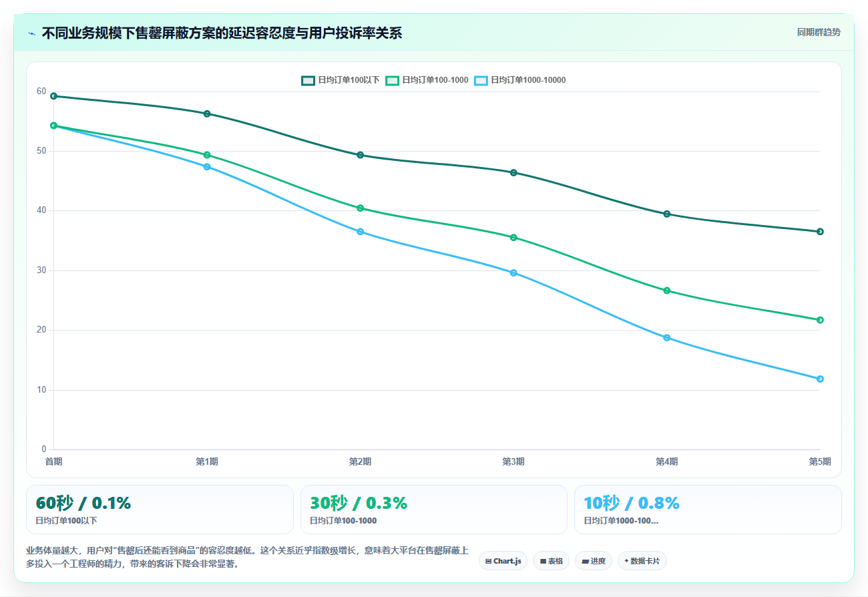
Task: Click the x-axis label 第5期
Action: click(x=820, y=461)
